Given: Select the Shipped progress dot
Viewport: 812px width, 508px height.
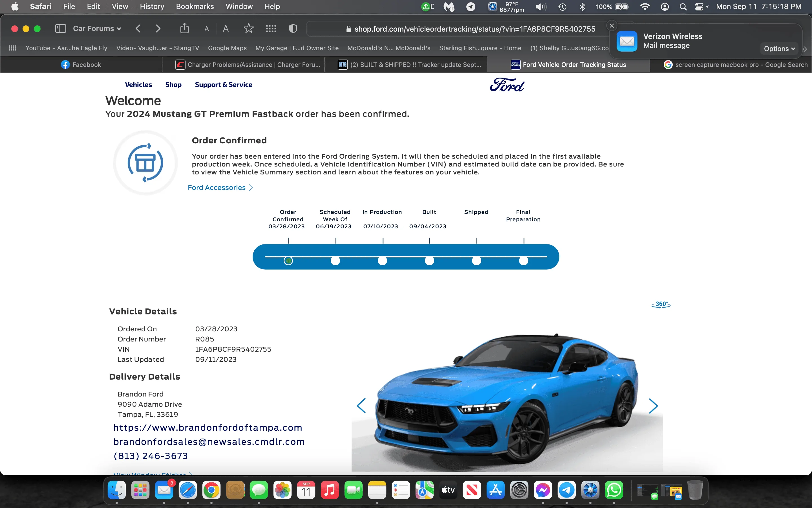Looking at the screenshot, I should pyautogui.click(x=476, y=261).
